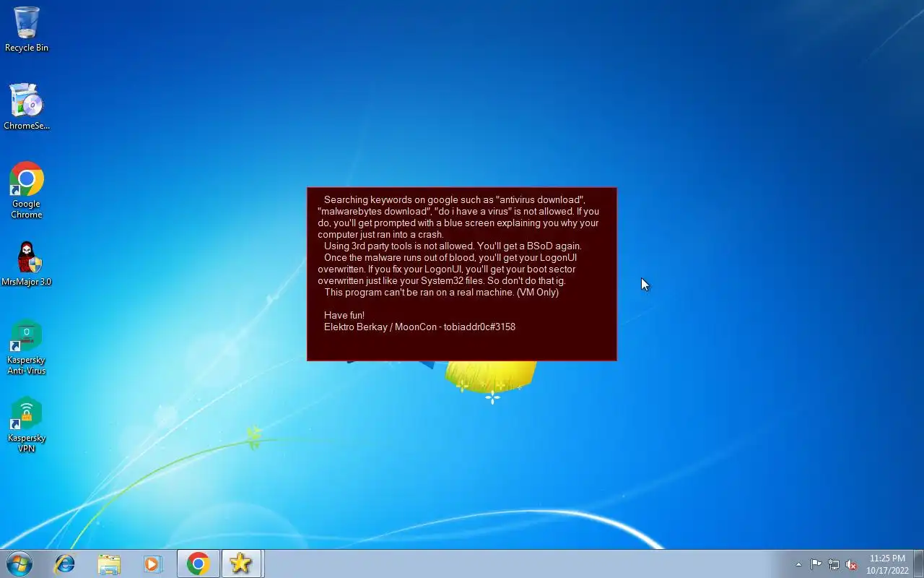Viewport: 924px width, 578px height.
Task: Open Windows Media Player from taskbar
Action: pyautogui.click(x=152, y=564)
